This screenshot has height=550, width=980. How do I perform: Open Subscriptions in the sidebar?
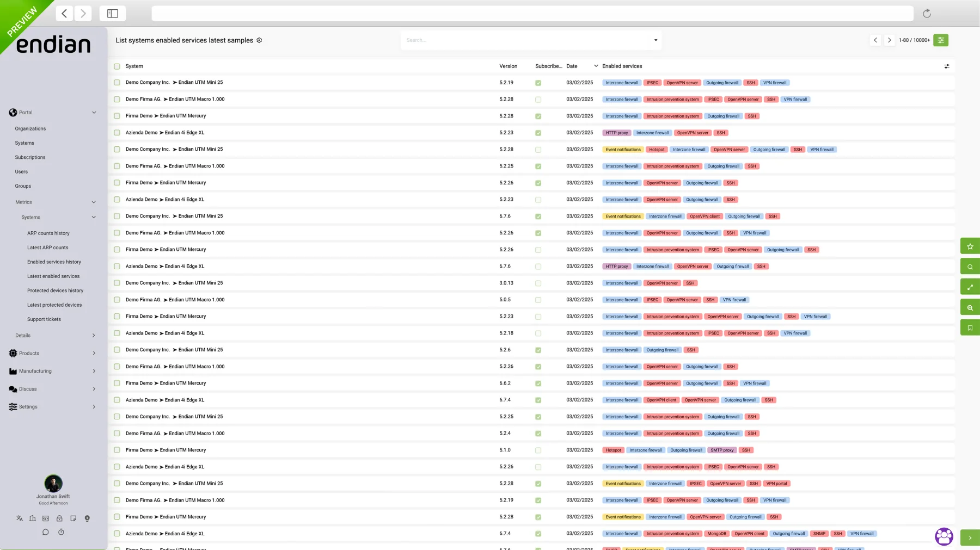point(30,157)
